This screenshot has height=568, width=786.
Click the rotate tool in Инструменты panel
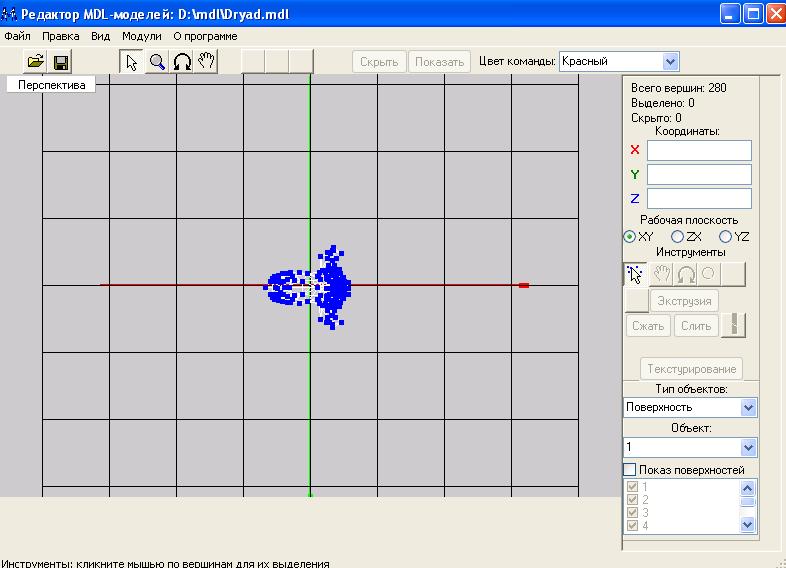[x=686, y=273]
